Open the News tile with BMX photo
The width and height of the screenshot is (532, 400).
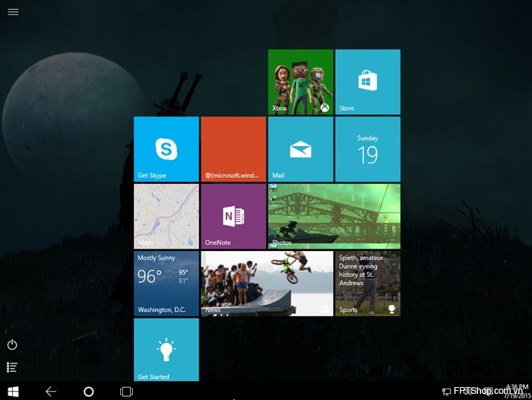(x=267, y=284)
